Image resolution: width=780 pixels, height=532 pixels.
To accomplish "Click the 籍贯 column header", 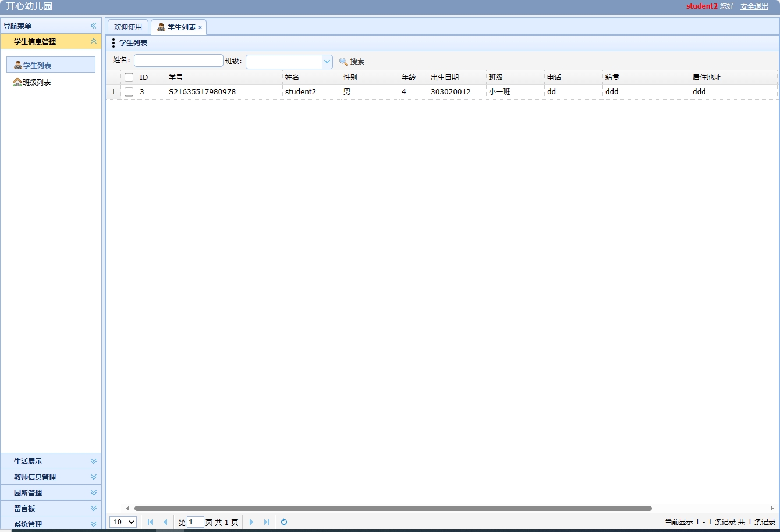I will [x=646, y=77].
